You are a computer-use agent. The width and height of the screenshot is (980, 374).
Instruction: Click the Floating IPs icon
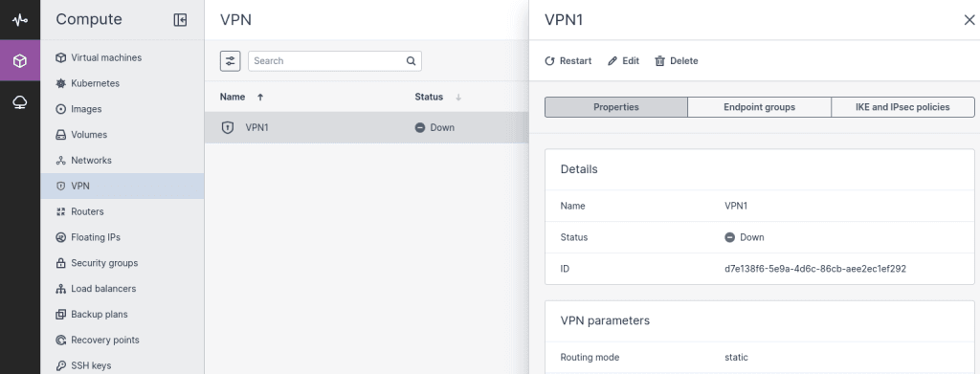click(60, 237)
